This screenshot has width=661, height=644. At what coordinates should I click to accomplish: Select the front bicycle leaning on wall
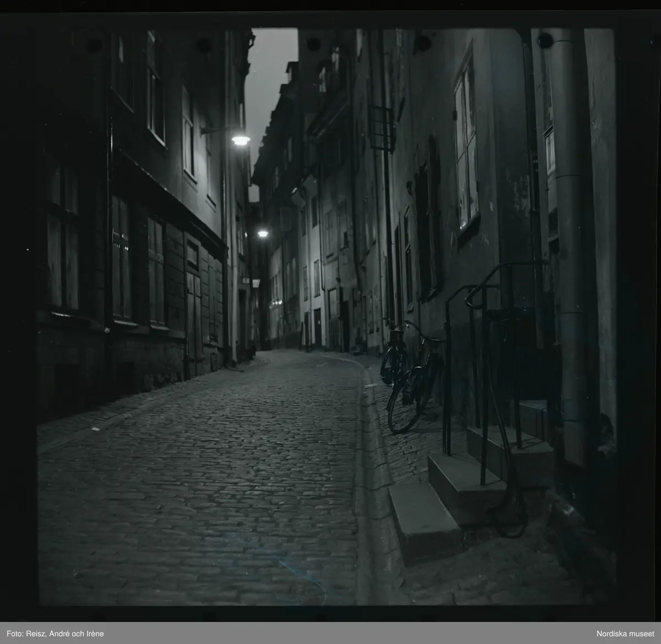pyautogui.click(x=414, y=385)
